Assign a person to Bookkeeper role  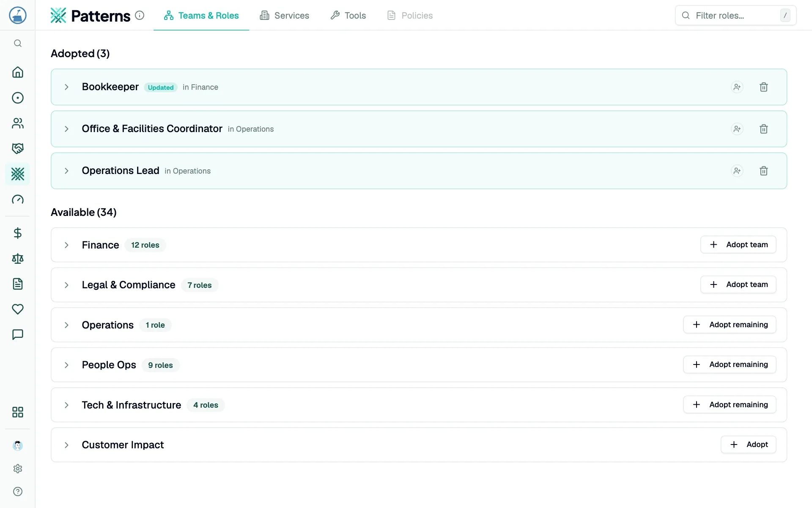pos(737,87)
